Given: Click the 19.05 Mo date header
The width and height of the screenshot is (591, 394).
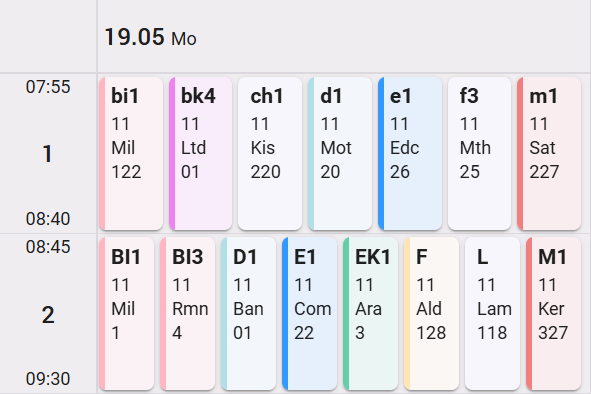Looking at the screenshot, I should tap(150, 37).
